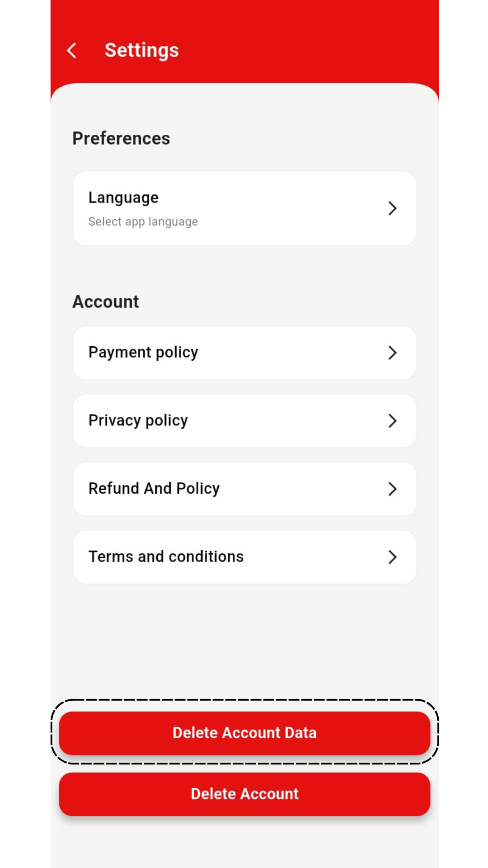Expand the Refund And Policy chevron

(x=392, y=489)
